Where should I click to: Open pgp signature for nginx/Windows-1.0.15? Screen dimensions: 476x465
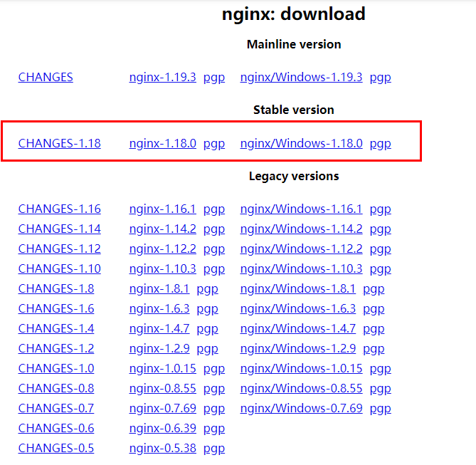pos(381,370)
